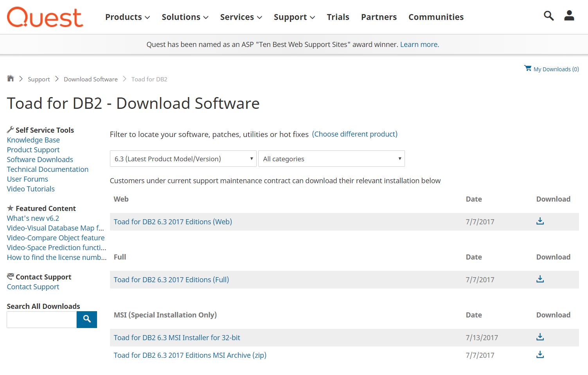
Task: Open Video-Compare Object feature link
Action: pos(56,238)
